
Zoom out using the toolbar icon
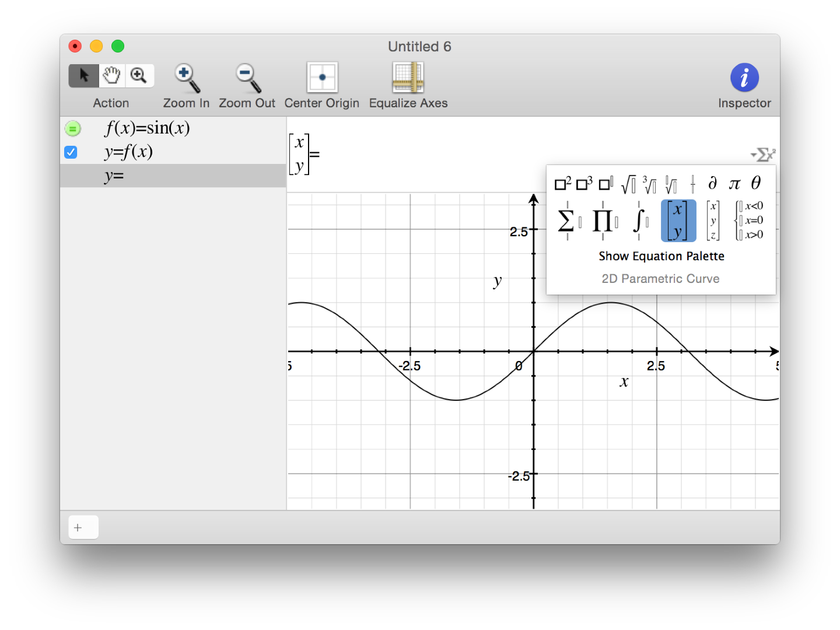point(246,77)
